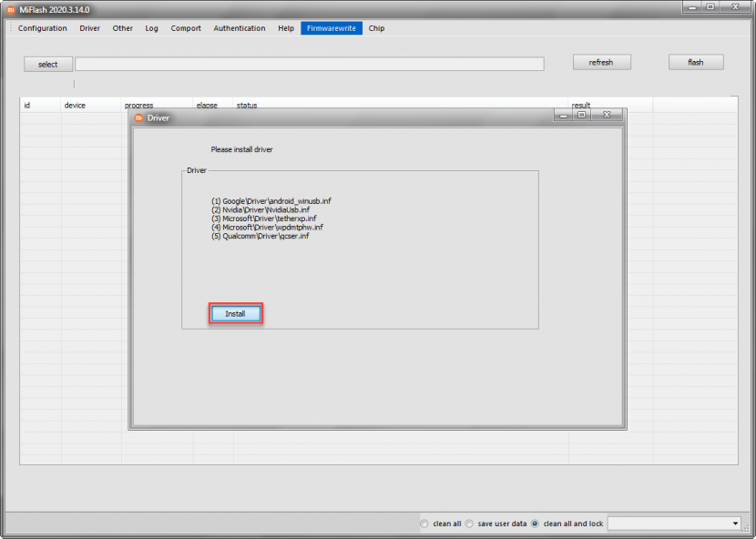Click the refresh button

(x=601, y=62)
